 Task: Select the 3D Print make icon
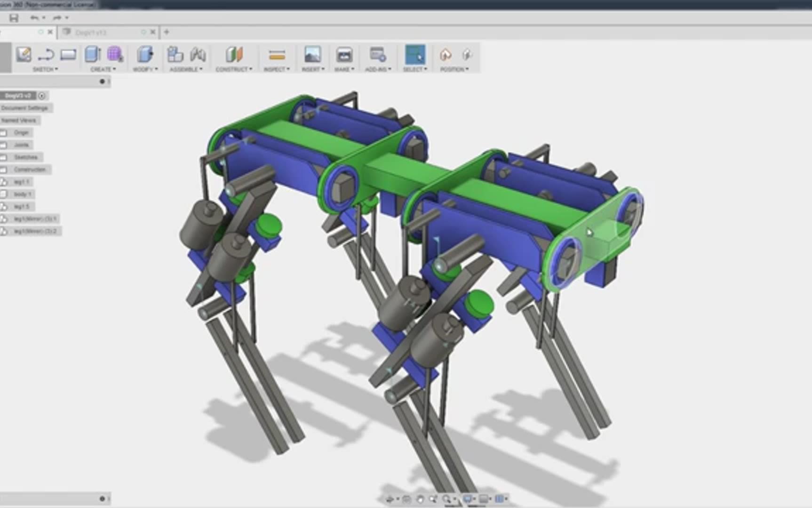tap(344, 55)
